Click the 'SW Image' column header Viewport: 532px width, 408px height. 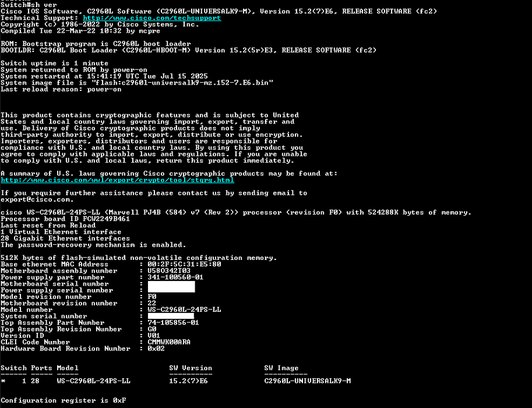[281, 368]
